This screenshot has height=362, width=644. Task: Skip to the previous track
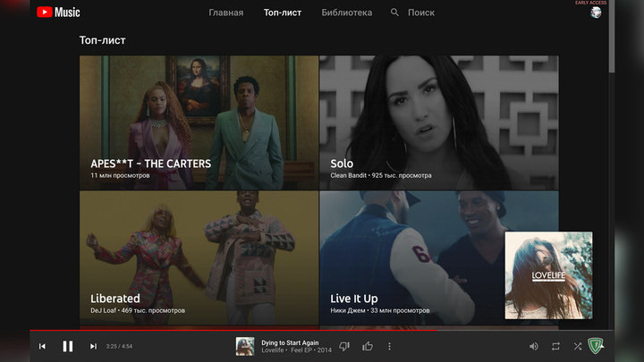click(42, 347)
